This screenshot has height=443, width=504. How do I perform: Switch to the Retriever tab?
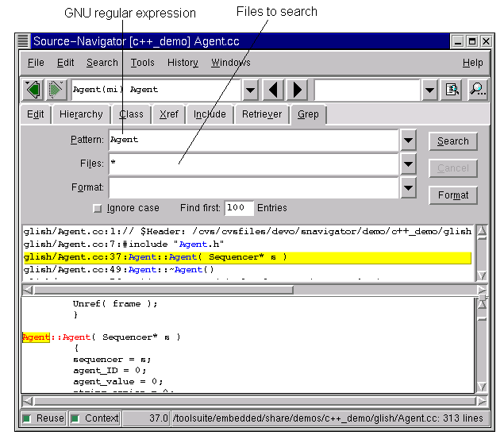[262, 114]
